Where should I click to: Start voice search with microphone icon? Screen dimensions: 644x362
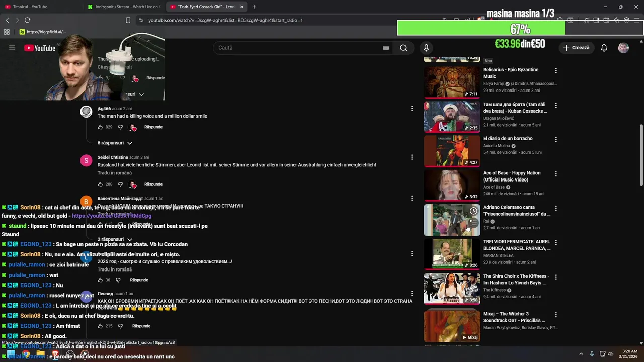[x=426, y=48]
